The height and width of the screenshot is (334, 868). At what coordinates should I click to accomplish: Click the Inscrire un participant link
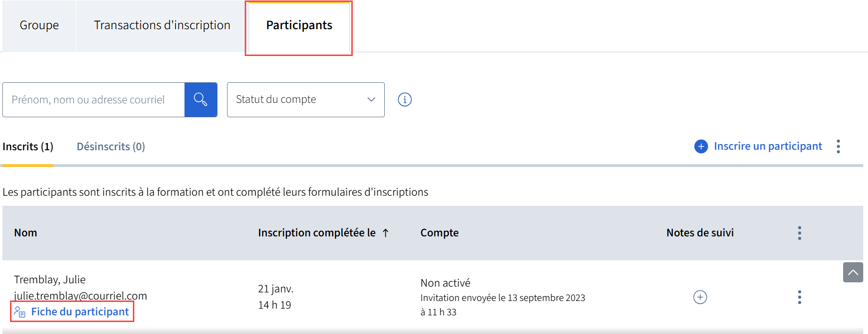click(768, 146)
